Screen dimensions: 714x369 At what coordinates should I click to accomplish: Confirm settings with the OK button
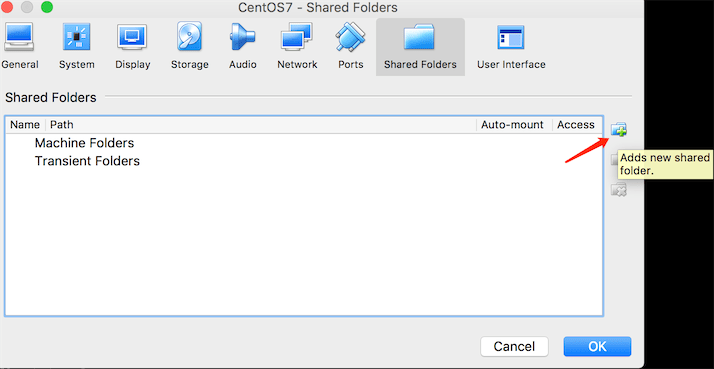(597, 347)
